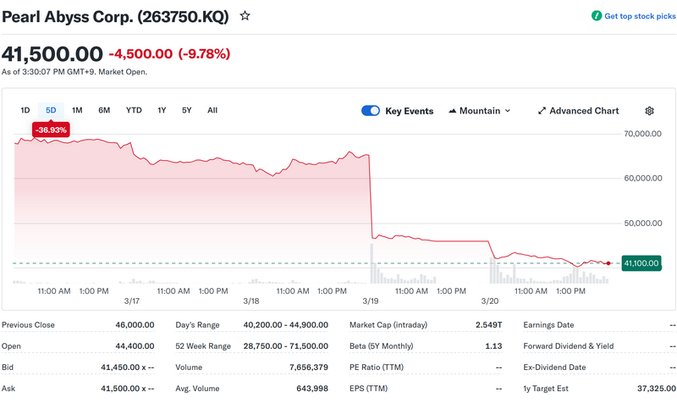Click PE Ratio (TTM) label
Screen dimensions: 677x403
pyautogui.click(x=376, y=367)
